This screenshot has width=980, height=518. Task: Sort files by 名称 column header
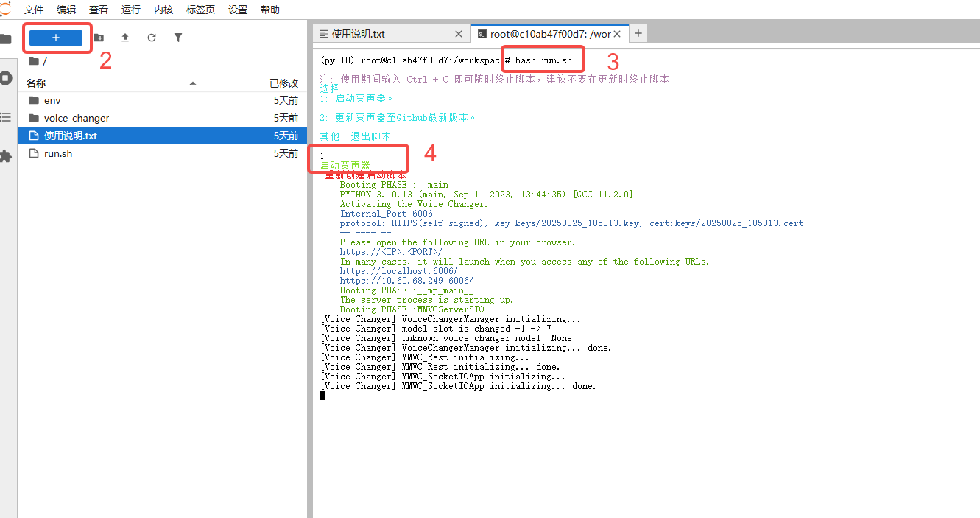pyautogui.click(x=37, y=83)
